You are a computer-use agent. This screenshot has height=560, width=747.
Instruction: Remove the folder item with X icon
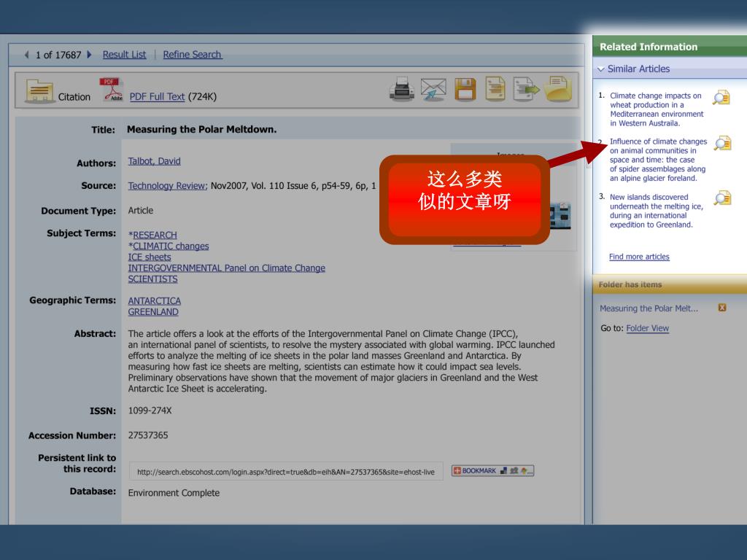pos(722,308)
